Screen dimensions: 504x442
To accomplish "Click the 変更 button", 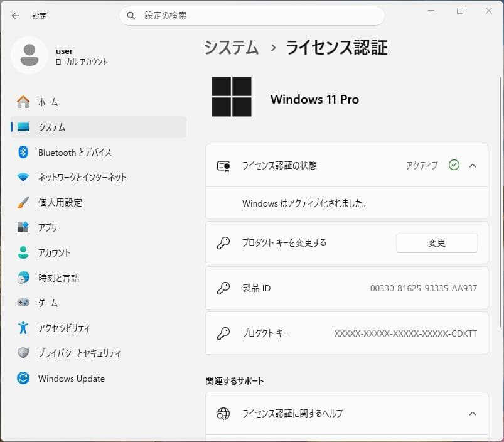I will pos(436,243).
